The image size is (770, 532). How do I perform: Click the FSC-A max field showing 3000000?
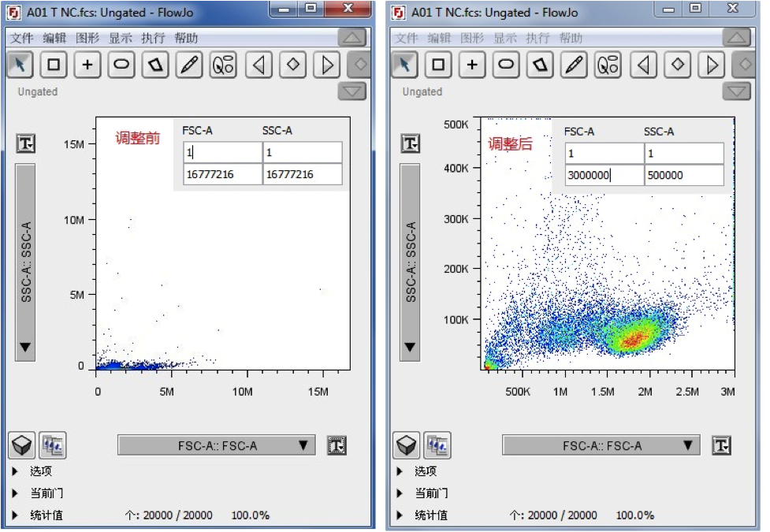602,175
